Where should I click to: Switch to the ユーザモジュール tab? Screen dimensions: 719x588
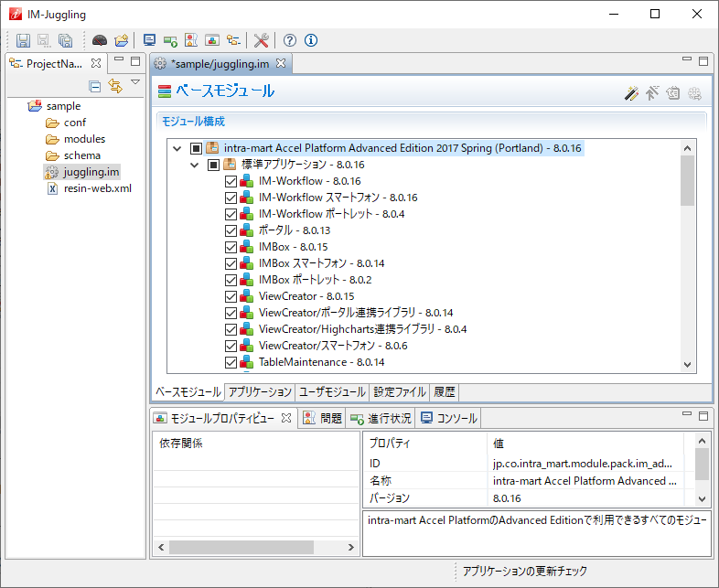coord(332,391)
